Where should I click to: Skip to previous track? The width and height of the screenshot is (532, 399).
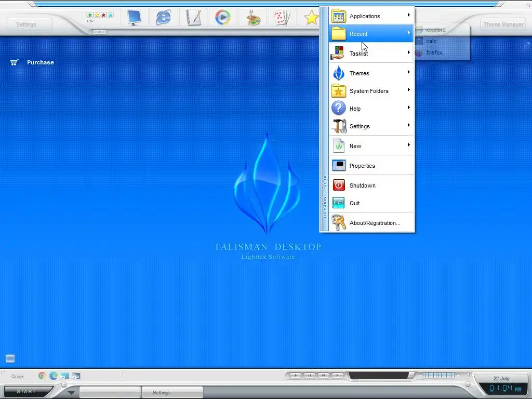point(323,375)
